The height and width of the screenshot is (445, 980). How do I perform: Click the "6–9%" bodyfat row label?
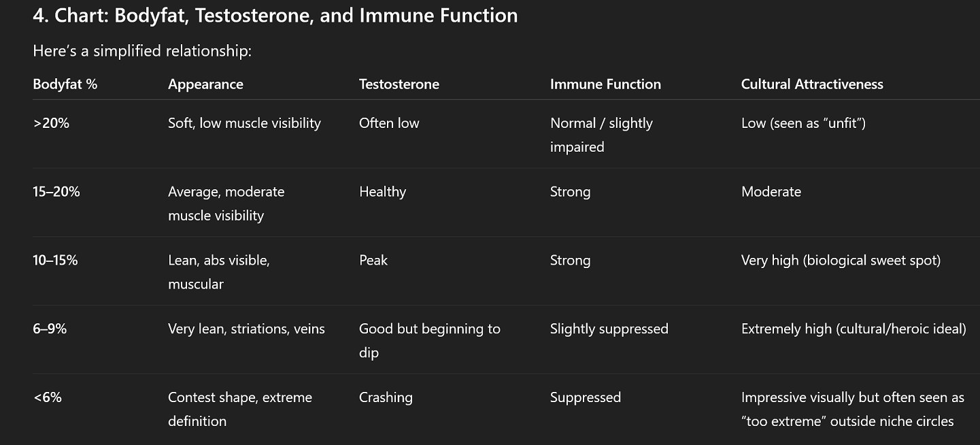50,329
